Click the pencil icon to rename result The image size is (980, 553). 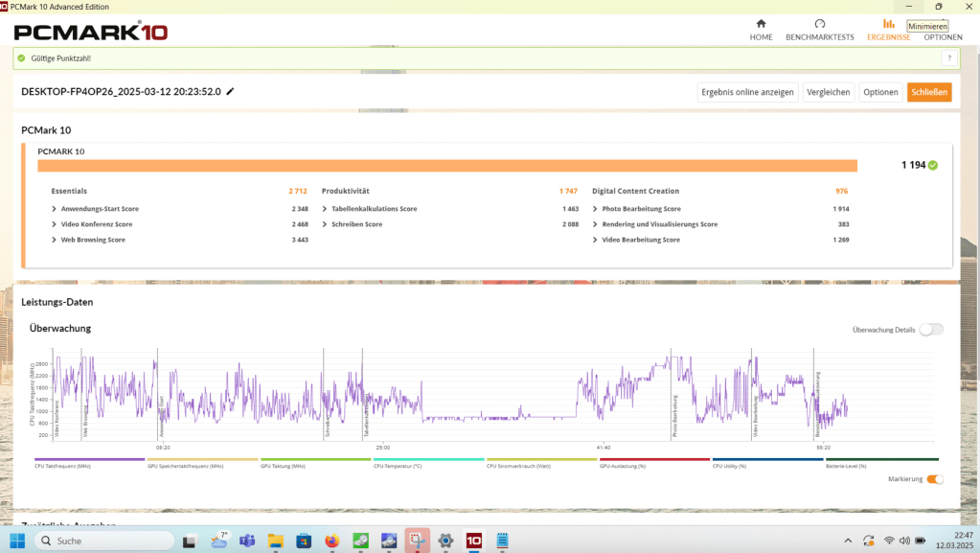230,92
